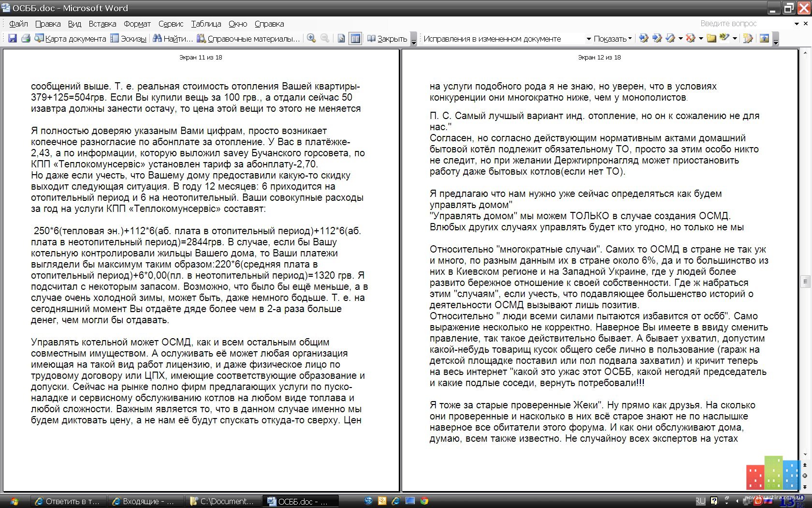Viewport: 812px width, 508px height.
Task: Open the Сервис menu
Action: pyautogui.click(x=171, y=24)
